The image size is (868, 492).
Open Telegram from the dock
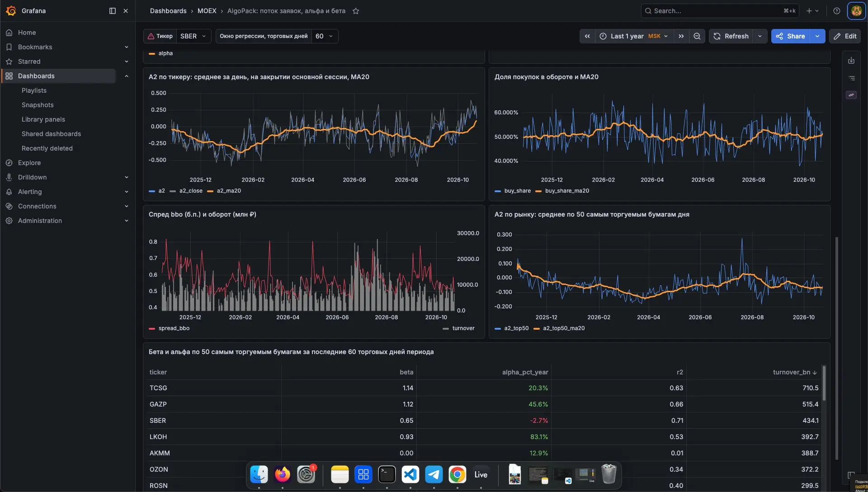[434, 474]
